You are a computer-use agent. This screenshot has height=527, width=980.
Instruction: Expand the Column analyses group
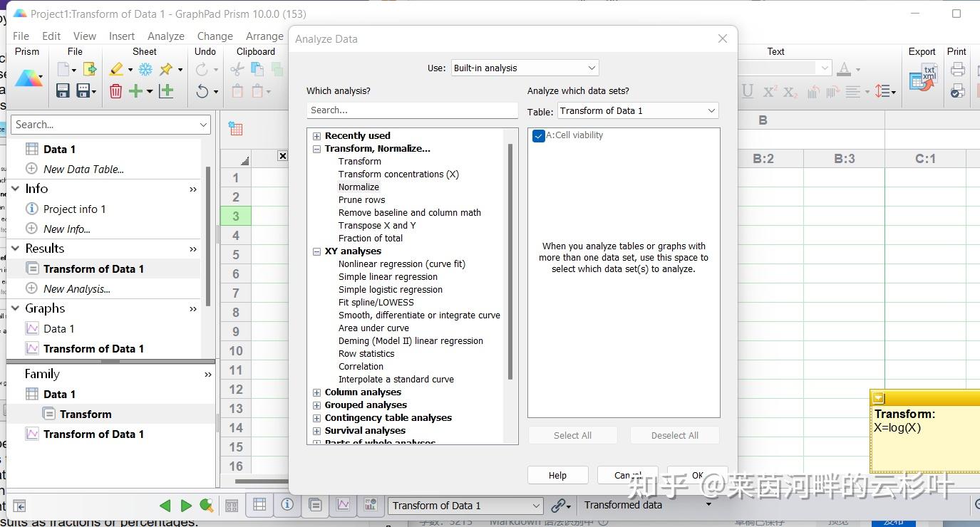316,392
